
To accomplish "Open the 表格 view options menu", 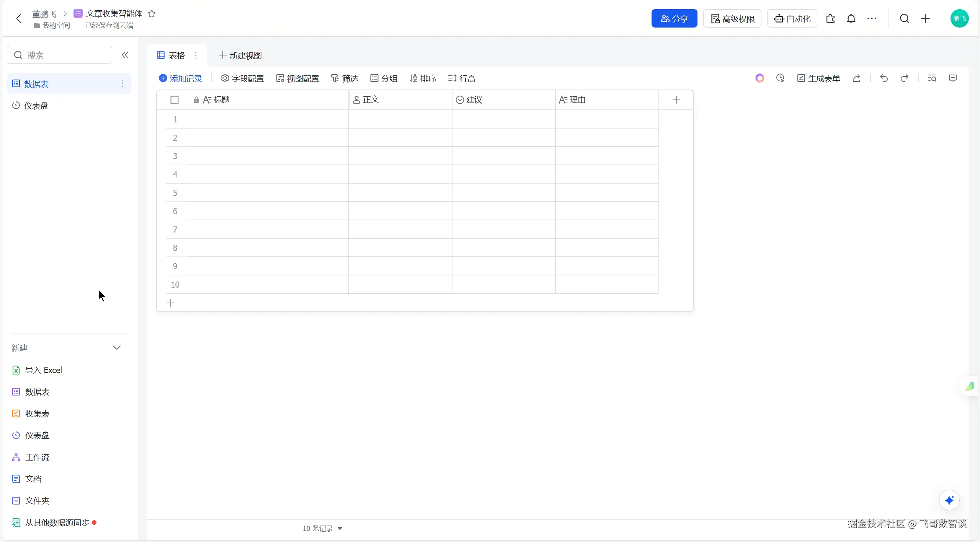I will click(196, 55).
